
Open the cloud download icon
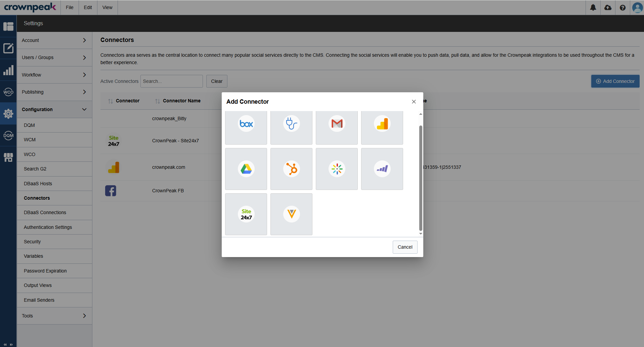pyautogui.click(x=608, y=7)
